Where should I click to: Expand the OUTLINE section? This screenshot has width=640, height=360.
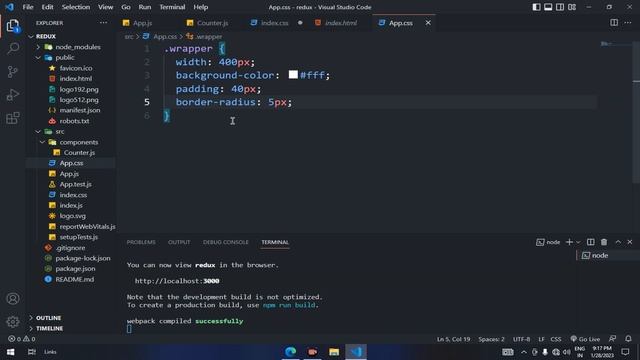tap(48, 318)
